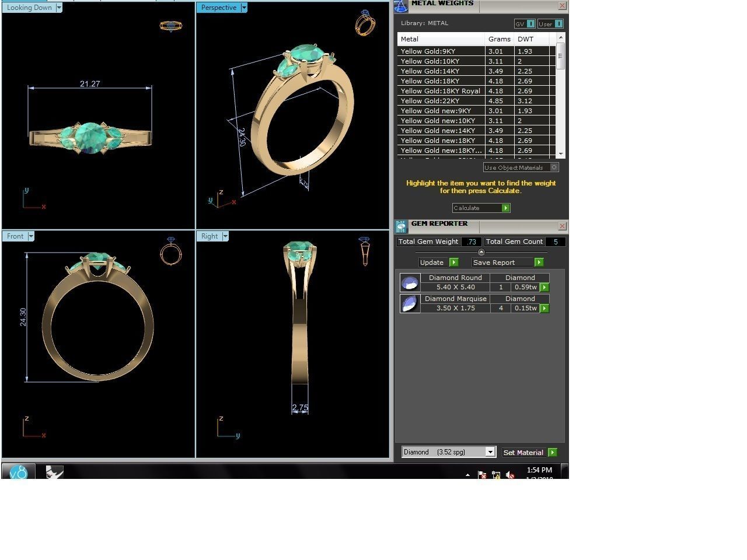Click the green arrow beside 0.15tw

[544, 308]
